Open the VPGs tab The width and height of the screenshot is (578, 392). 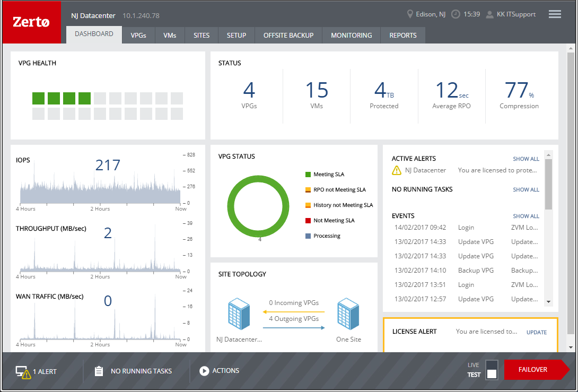[x=138, y=36]
